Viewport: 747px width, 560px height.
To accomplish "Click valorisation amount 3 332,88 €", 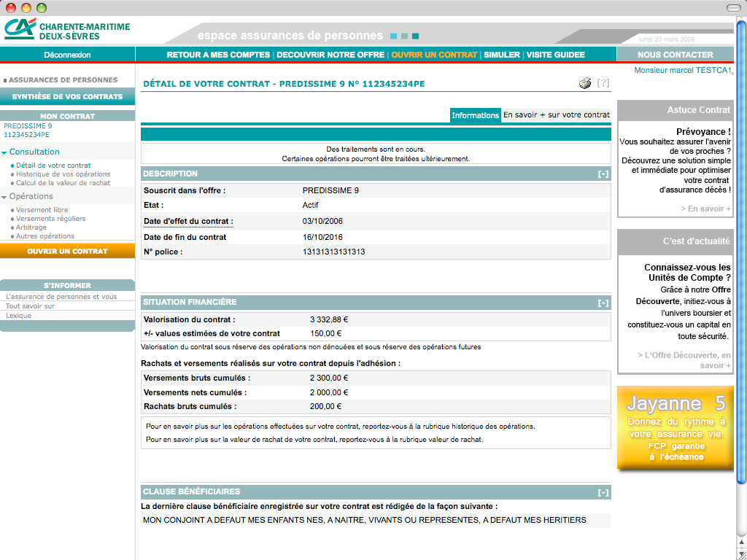I will [329, 319].
